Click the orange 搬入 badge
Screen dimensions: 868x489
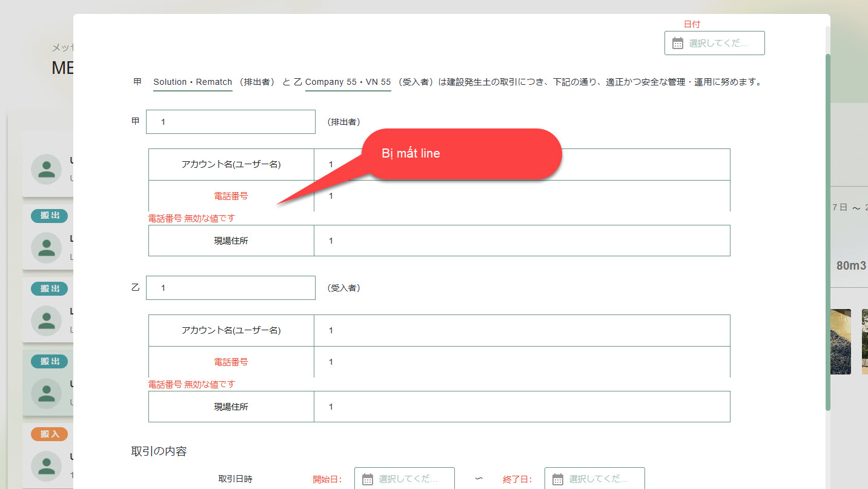coord(50,434)
